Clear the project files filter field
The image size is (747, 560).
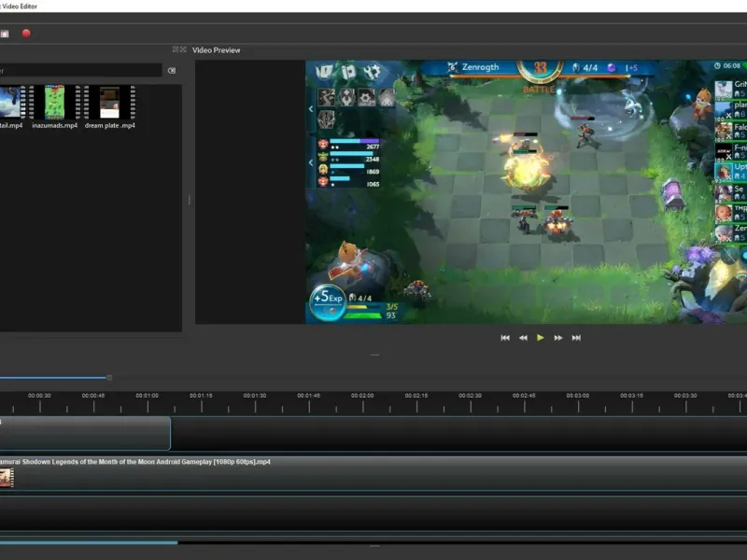pos(171,70)
